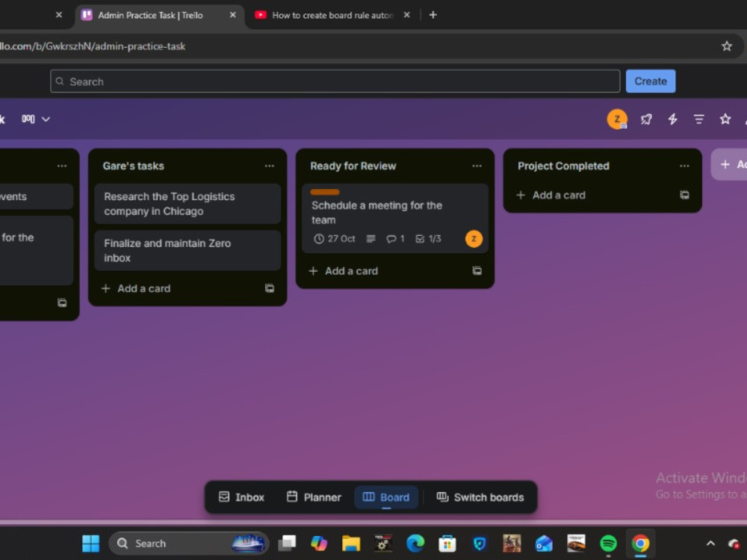Image resolution: width=747 pixels, height=560 pixels.
Task: Add a card in Ready for Review
Action: [x=344, y=271]
